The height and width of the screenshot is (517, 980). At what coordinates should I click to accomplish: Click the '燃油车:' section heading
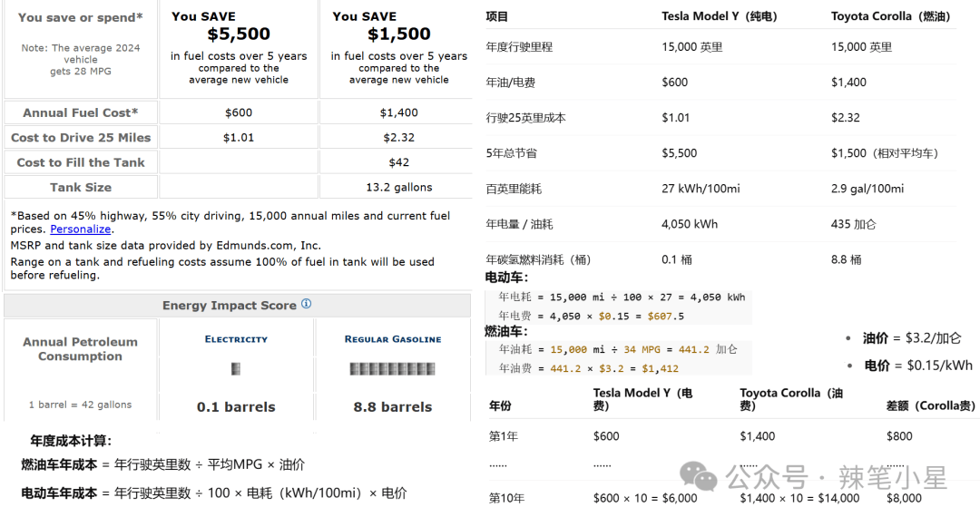(x=507, y=332)
